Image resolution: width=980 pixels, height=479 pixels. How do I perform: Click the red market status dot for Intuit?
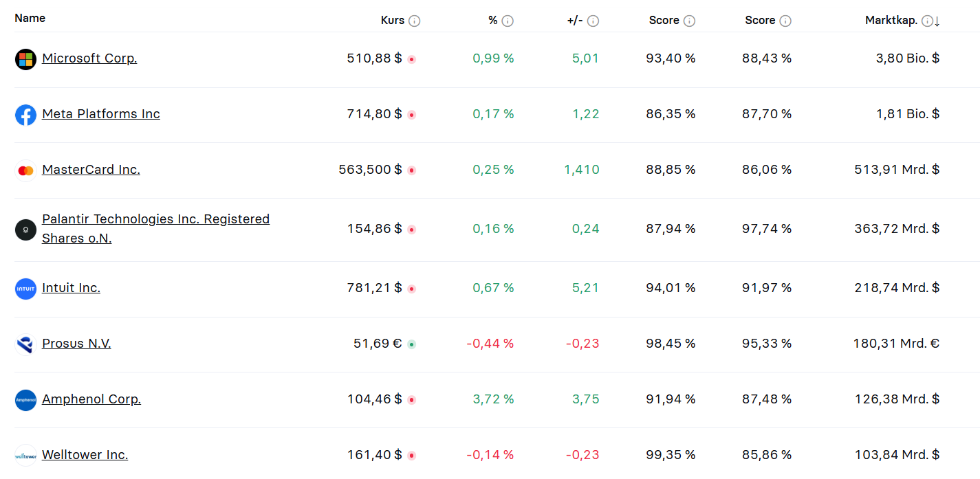pyautogui.click(x=411, y=289)
